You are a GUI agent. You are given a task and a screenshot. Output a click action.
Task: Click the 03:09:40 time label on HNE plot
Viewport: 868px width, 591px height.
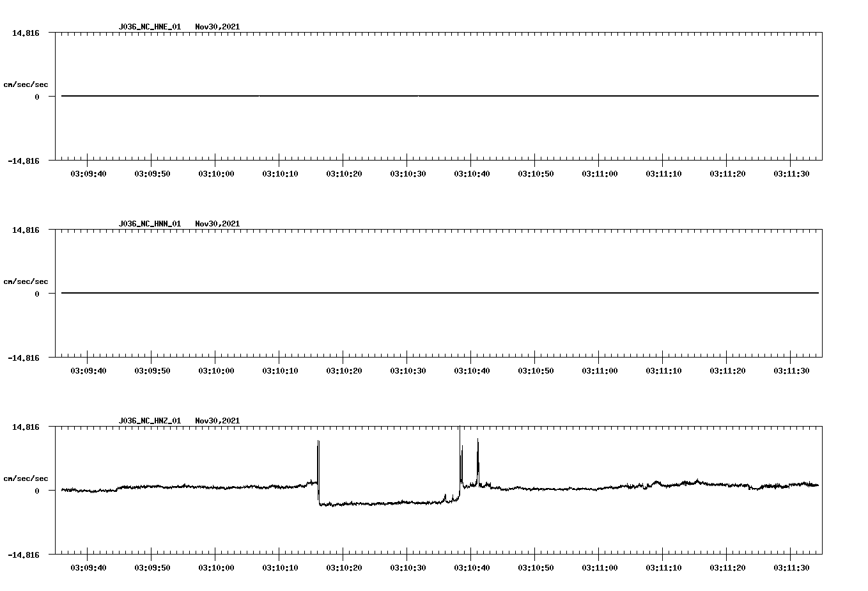coord(88,174)
